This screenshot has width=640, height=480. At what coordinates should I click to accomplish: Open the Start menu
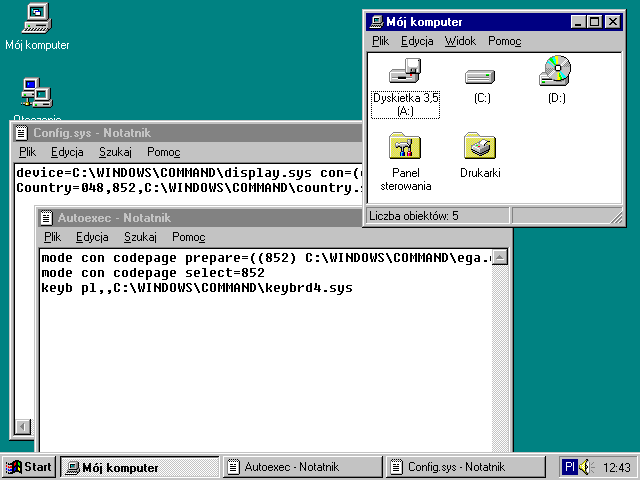click(x=29, y=467)
